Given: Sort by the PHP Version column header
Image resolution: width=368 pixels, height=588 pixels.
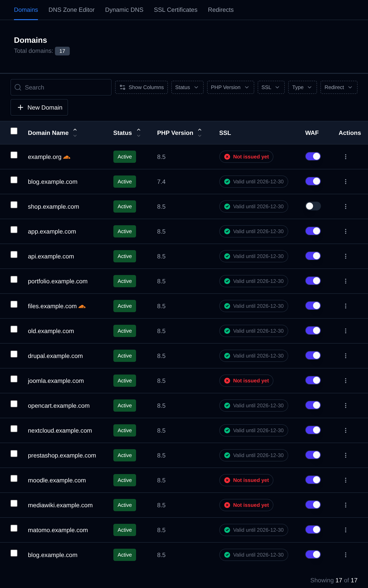Looking at the screenshot, I should [179, 133].
